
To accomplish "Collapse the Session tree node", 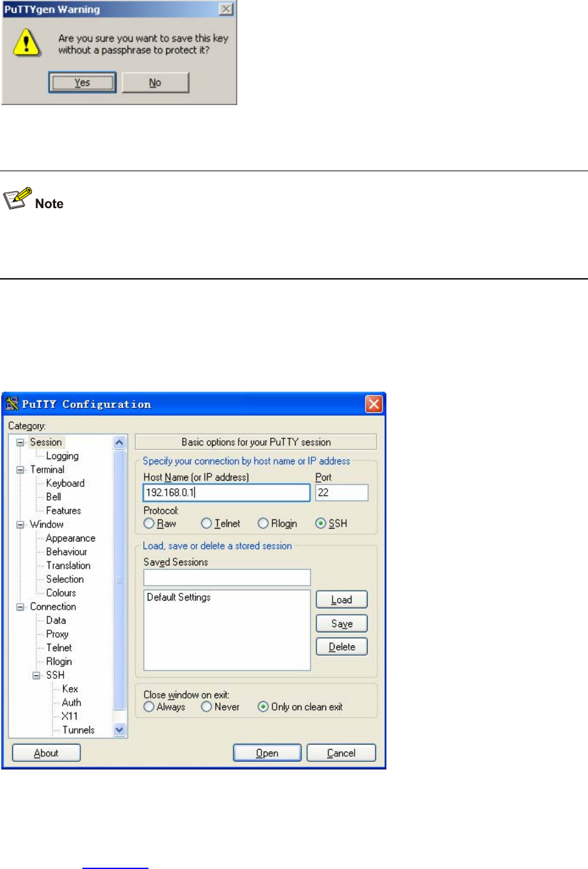I will pyautogui.click(x=20, y=442).
